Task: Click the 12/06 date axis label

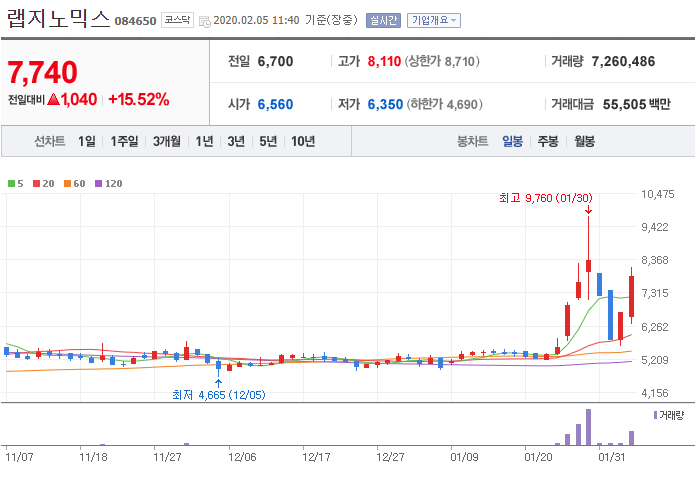Action: [x=242, y=457]
